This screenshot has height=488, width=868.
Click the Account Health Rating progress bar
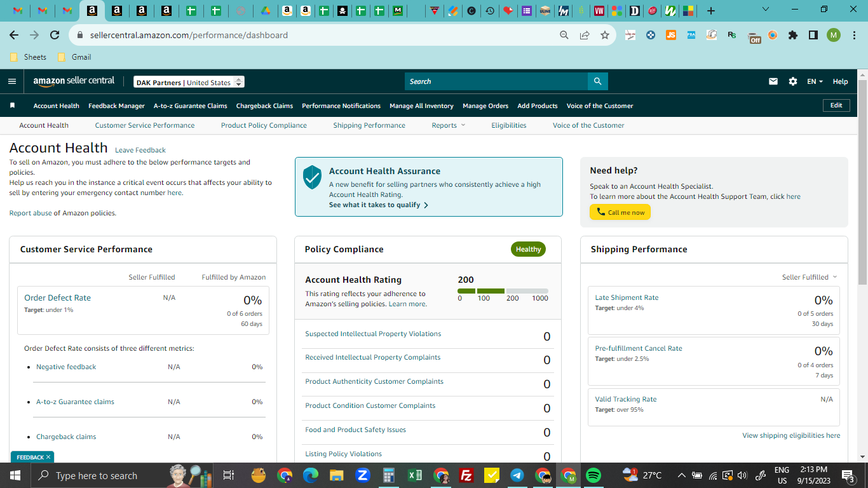point(503,291)
